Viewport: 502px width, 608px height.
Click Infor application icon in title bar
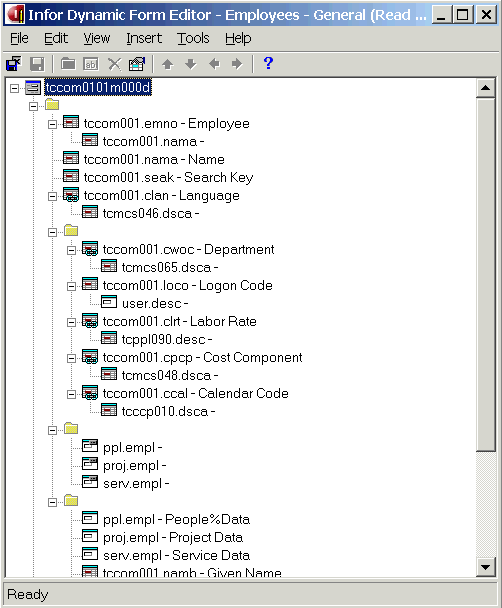point(16,15)
